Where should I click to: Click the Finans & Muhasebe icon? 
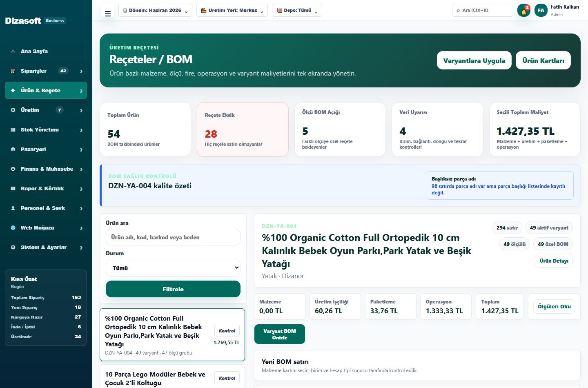point(13,169)
